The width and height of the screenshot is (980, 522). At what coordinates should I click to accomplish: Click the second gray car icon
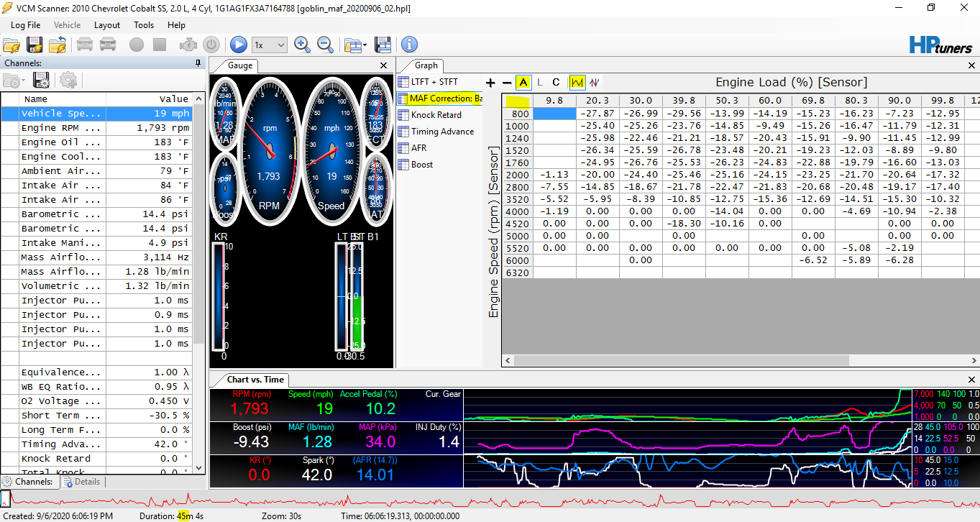108,45
